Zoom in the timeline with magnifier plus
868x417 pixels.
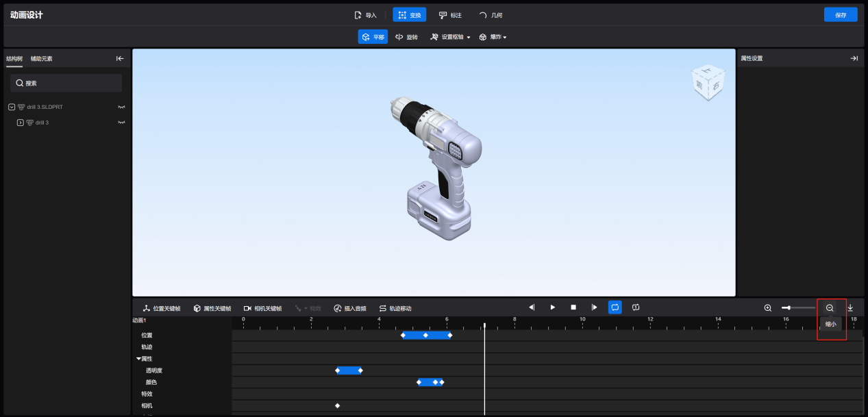coord(768,308)
